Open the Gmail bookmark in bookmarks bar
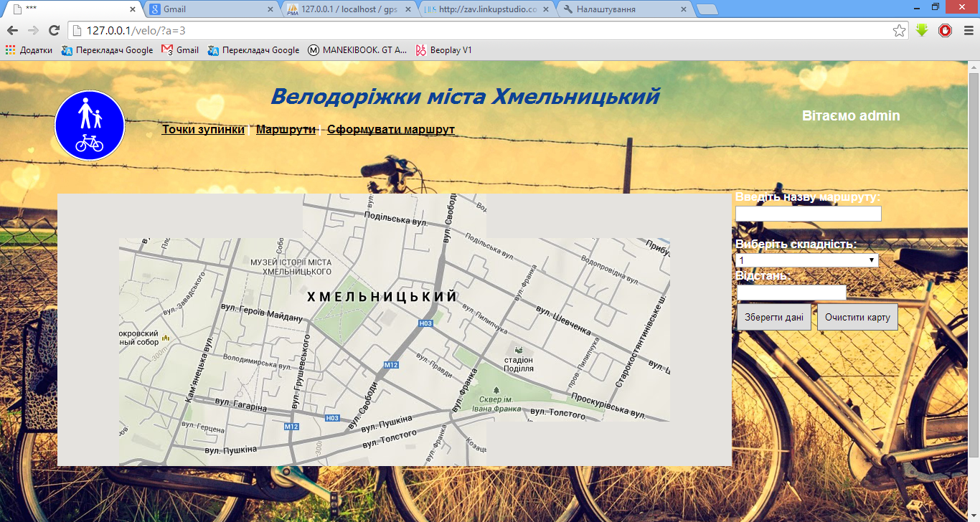 (x=180, y=50)
